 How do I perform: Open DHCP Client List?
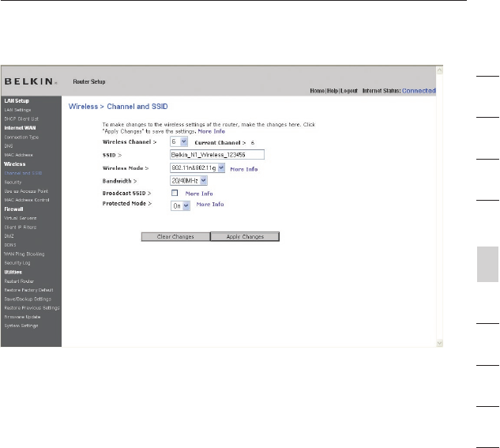(x=21, y=118)
